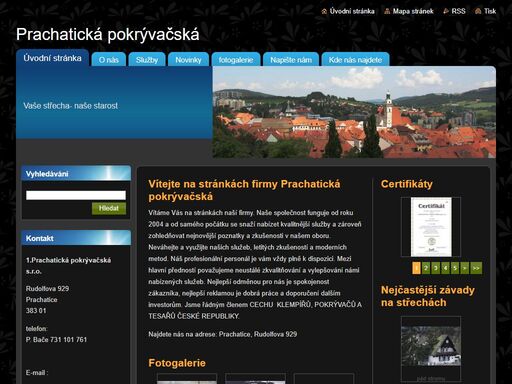512x384 pixels.
Task: Focus the Vyhledávání search input field
Action: click(76, 195)
